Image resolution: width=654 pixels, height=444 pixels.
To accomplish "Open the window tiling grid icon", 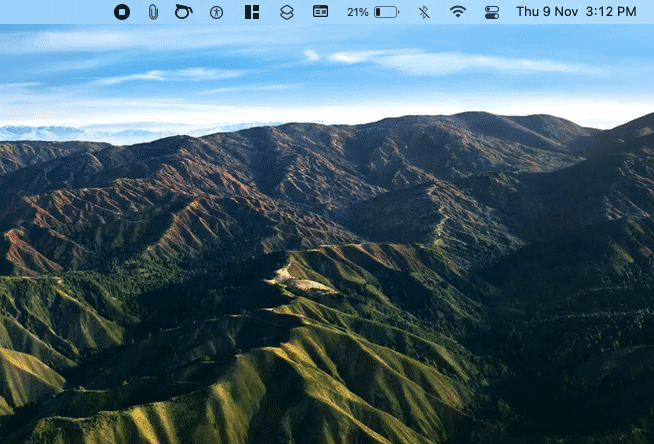I will pyautogui.click(x=251, y=12).
